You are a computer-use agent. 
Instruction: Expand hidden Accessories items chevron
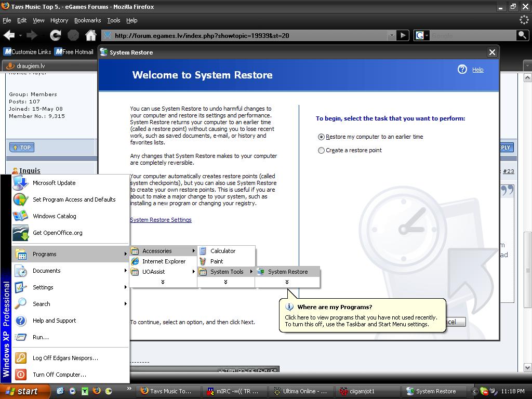tap(225, 282)
